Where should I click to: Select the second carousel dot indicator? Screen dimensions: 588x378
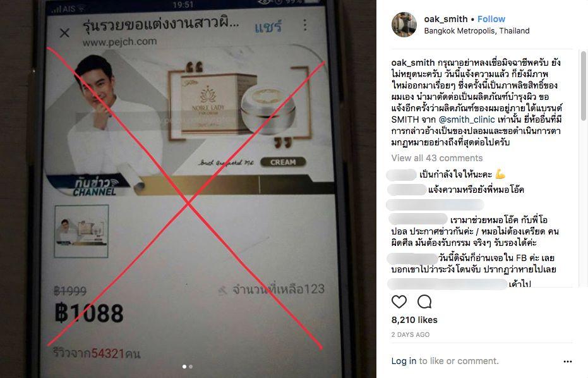191,367
